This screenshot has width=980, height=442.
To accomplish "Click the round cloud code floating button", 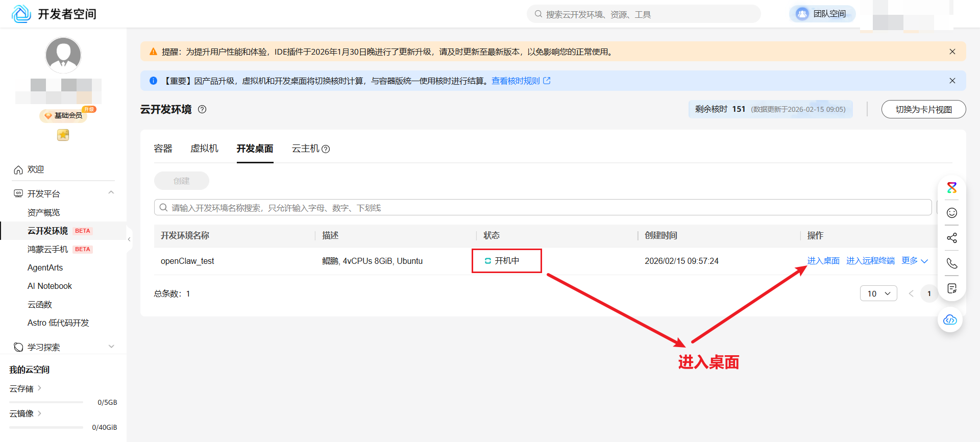I will pos(950,320).
